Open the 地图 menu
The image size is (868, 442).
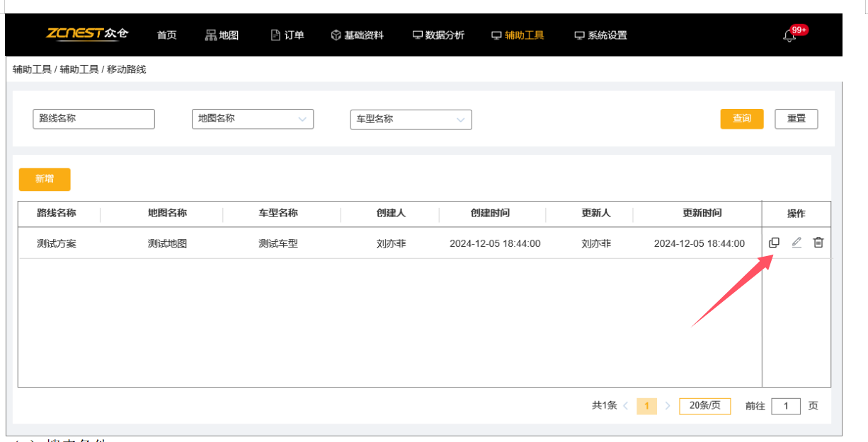click(x=222, y=35)
